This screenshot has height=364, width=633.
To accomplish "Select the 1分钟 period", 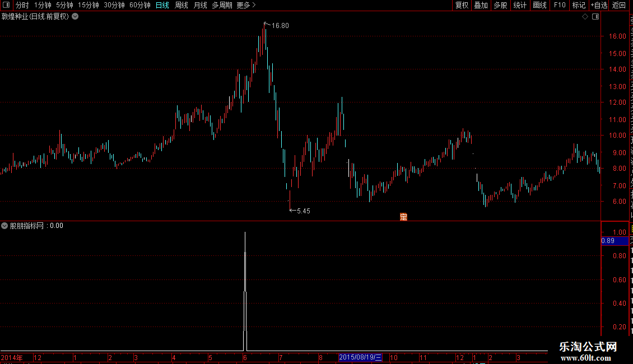I will pyautogui.click(x=43, y=5).
